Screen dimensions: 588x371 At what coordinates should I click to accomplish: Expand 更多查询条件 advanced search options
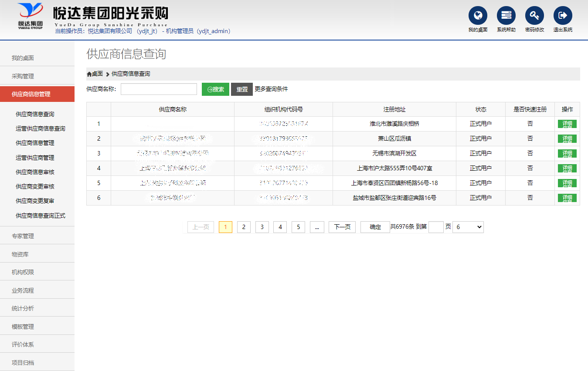point(271,89)
